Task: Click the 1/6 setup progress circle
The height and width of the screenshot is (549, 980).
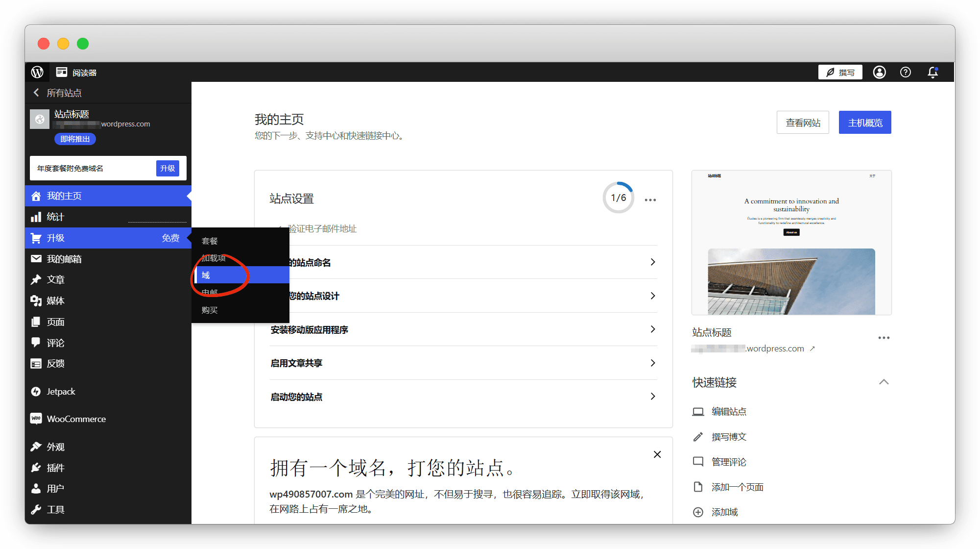Action: pyautogui.click(x=618, y=198)
